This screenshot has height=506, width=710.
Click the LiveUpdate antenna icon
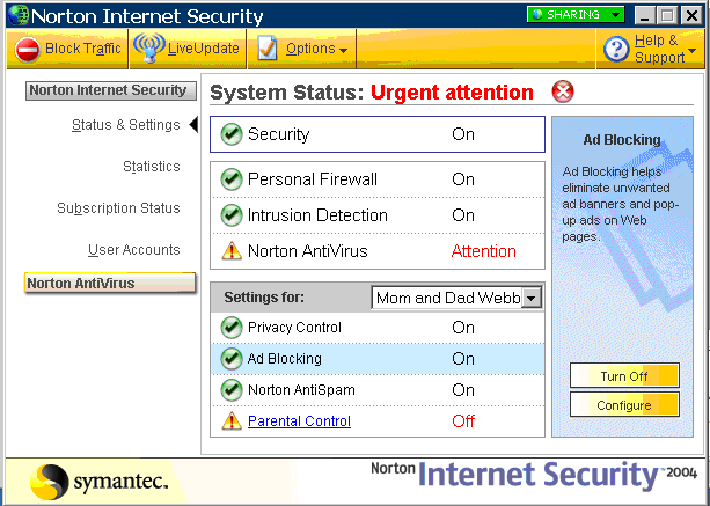(149, 48)
